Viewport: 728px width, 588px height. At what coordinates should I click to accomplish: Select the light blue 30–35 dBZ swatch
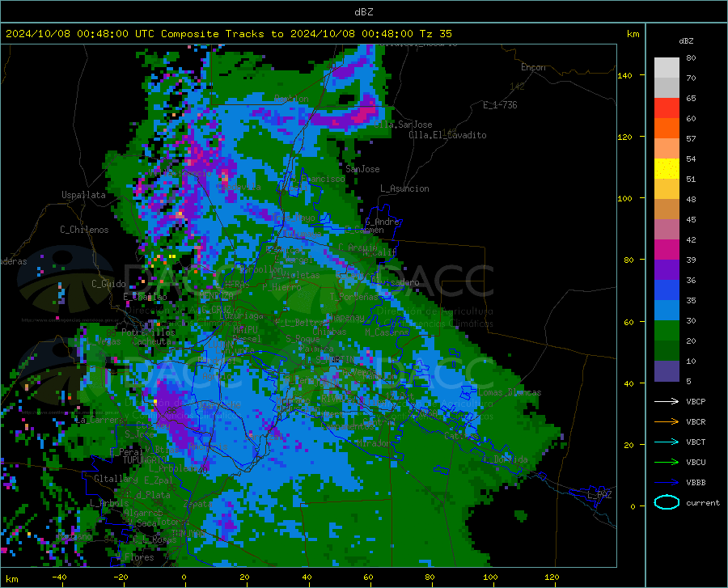[x=667, y=311]
